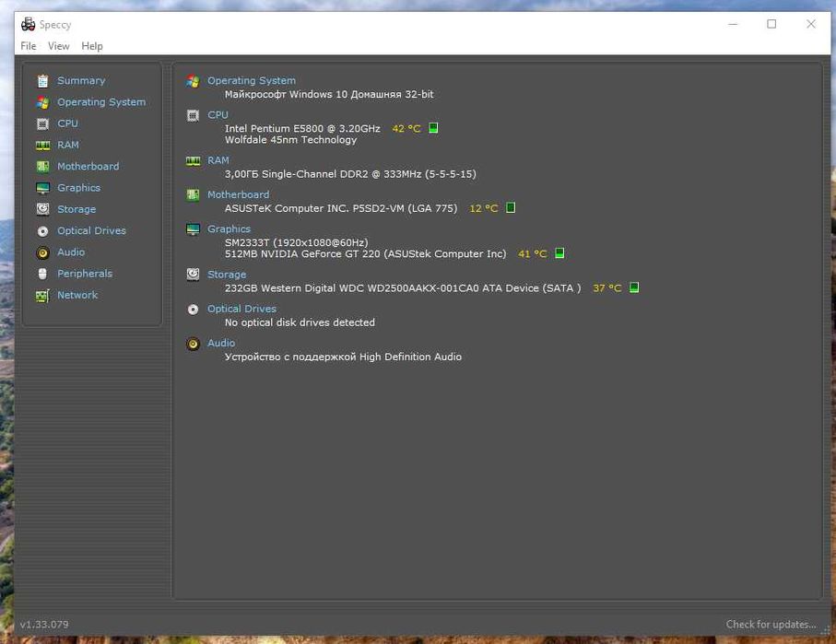Click Wolfdale 45nm Technology text
Image resolution: width=836 pixels, height=644 pixels.
click(290, 140)
